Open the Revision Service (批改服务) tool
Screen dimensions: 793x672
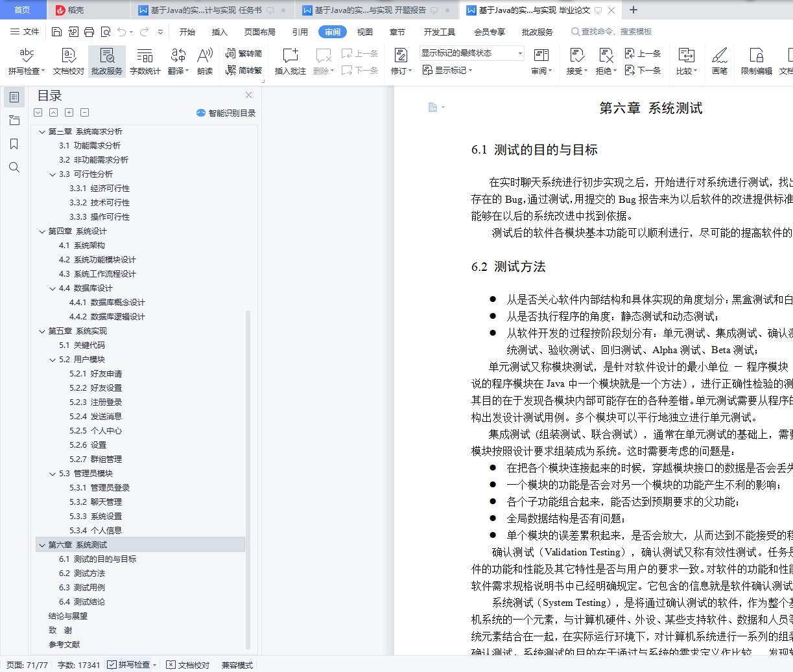pos(107,62)
